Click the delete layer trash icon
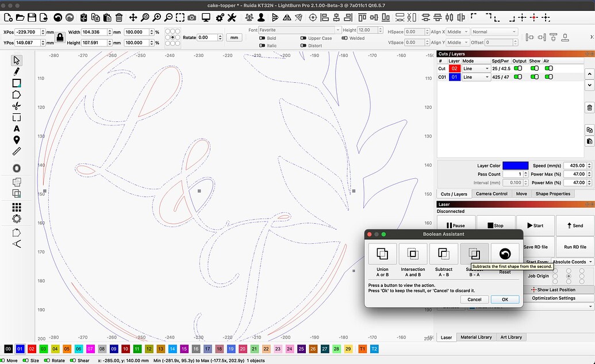Image resolution: width=595 pixels, height=364 pixels. pos(589,108)
